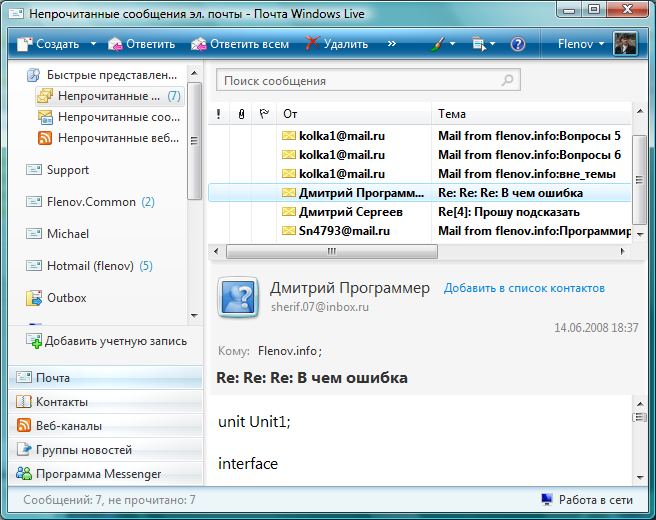Click the Ответить reply button
Viewport: 656px width, 520px height.
pyautogui.click(x=141, y=44)
